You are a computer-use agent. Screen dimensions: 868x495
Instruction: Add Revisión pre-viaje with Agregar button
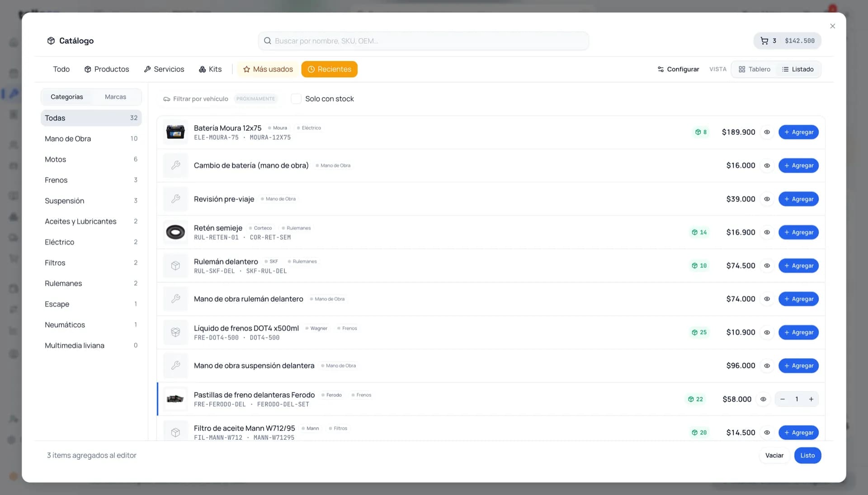[798, 199]
